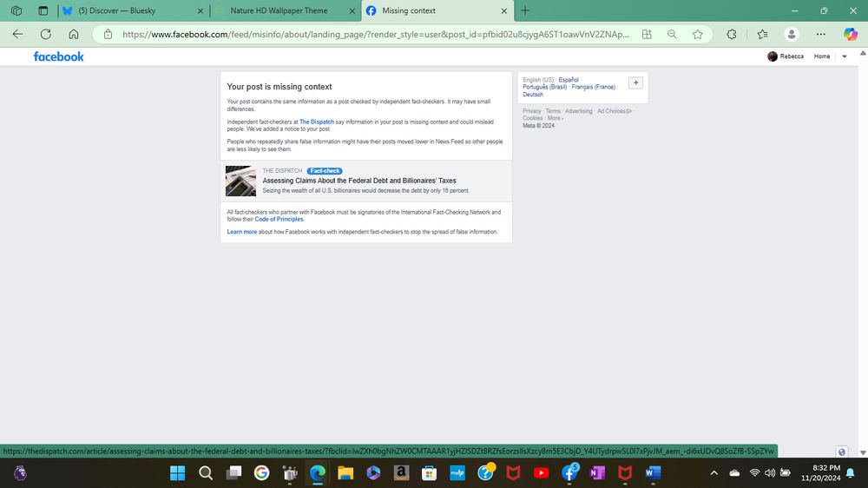Close the Bluesky Discover tab
The image size is (868, 488).
point(201,10)
